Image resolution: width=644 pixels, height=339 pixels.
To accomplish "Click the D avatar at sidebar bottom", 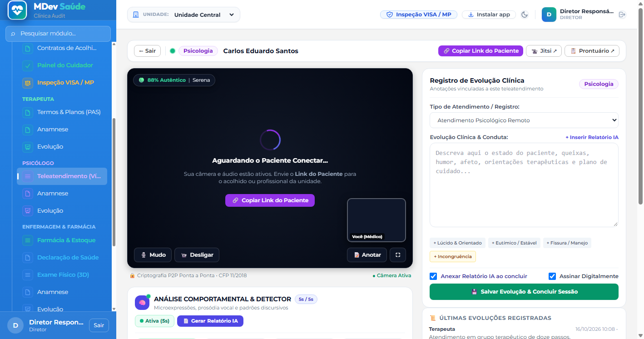I will 15,325.
